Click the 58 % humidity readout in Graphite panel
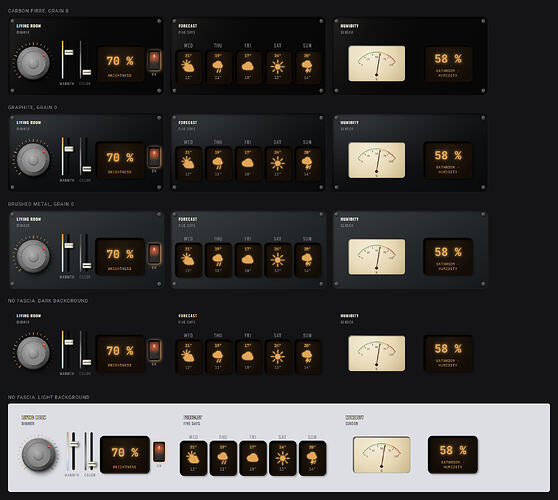The width and height of the screenshot is (558, 500). (x=448, y=160)
